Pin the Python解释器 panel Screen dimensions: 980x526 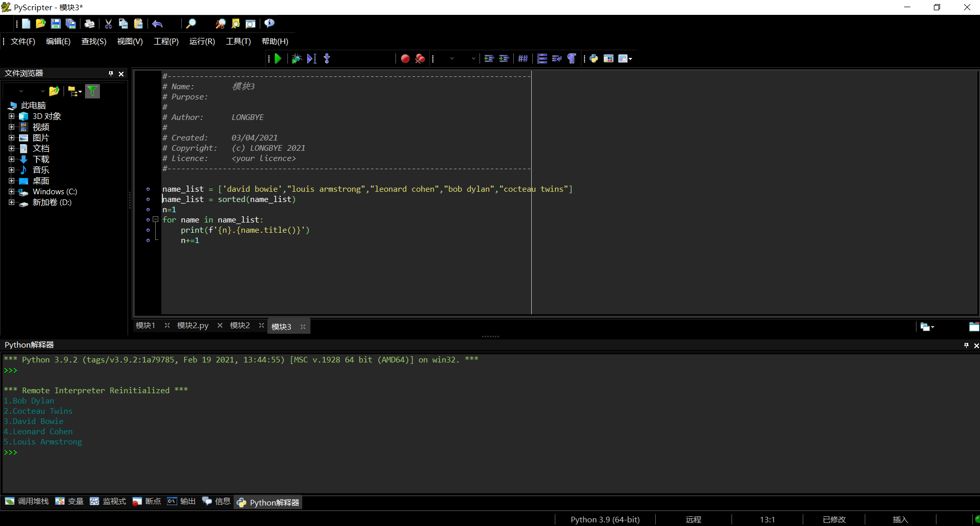(966, 346)
